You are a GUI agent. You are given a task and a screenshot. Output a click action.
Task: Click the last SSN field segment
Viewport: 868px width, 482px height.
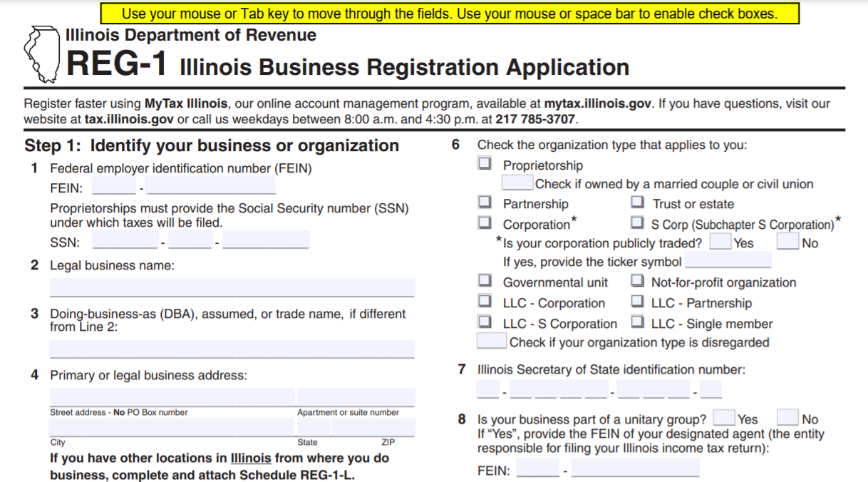(267, 240)
